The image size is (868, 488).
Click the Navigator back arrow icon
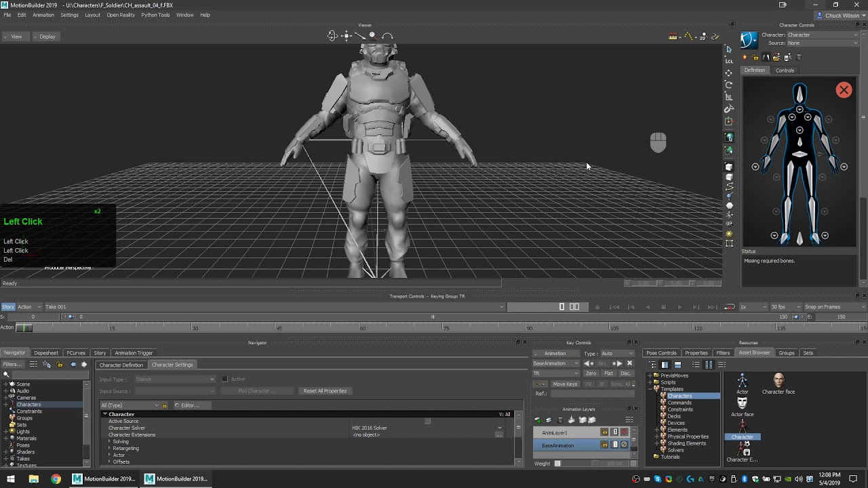point(73,365)
